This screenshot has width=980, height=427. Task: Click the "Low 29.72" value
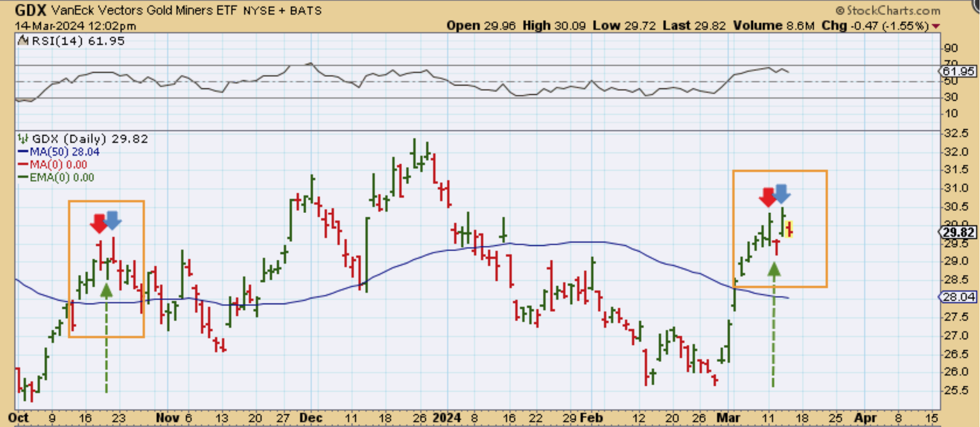click(624, 26)
